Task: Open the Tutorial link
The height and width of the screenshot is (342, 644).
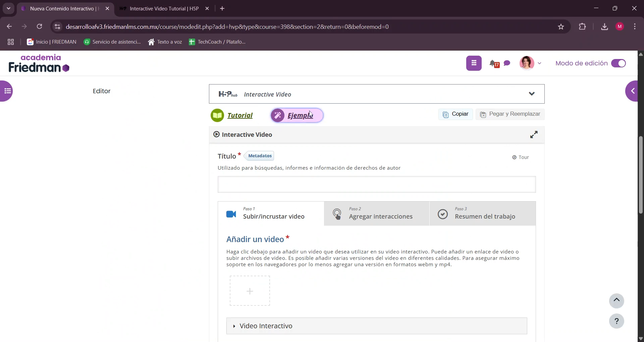Action: click(240, 116)
